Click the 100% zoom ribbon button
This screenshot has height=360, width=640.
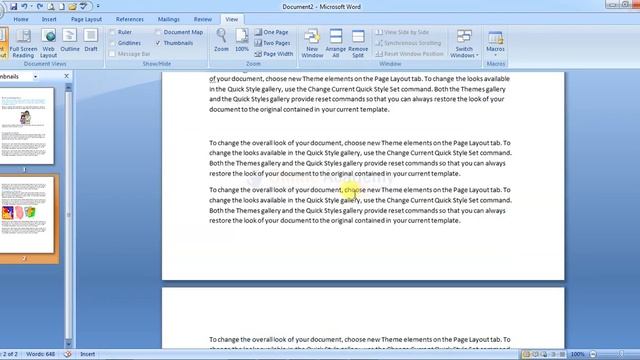click(242, 40)
